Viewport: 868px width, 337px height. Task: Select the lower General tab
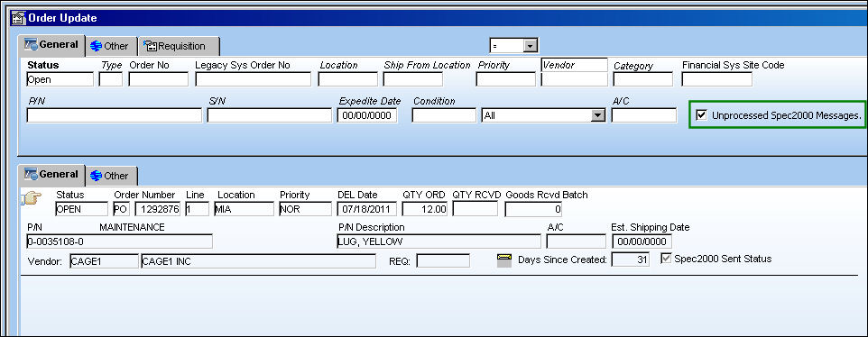pyautogui.click(x=51, y=175)
